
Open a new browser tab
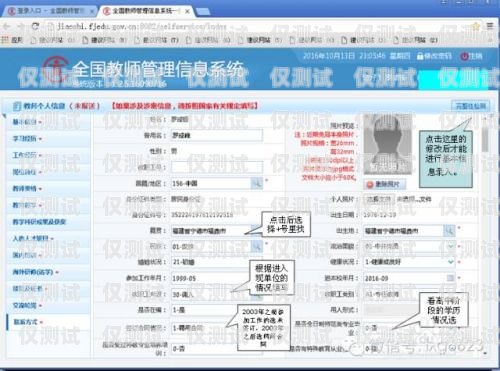[203, 12]
